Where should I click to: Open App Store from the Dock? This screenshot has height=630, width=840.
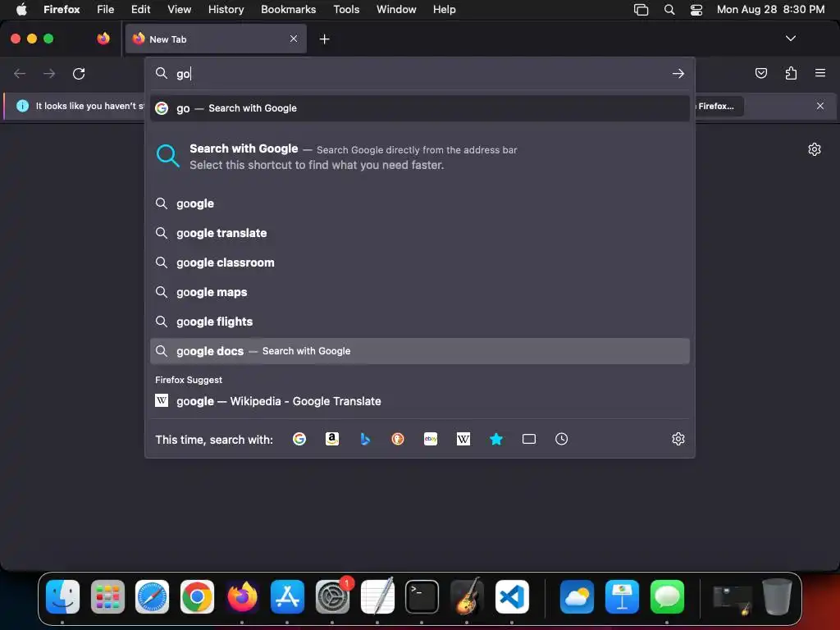[287, 597]
